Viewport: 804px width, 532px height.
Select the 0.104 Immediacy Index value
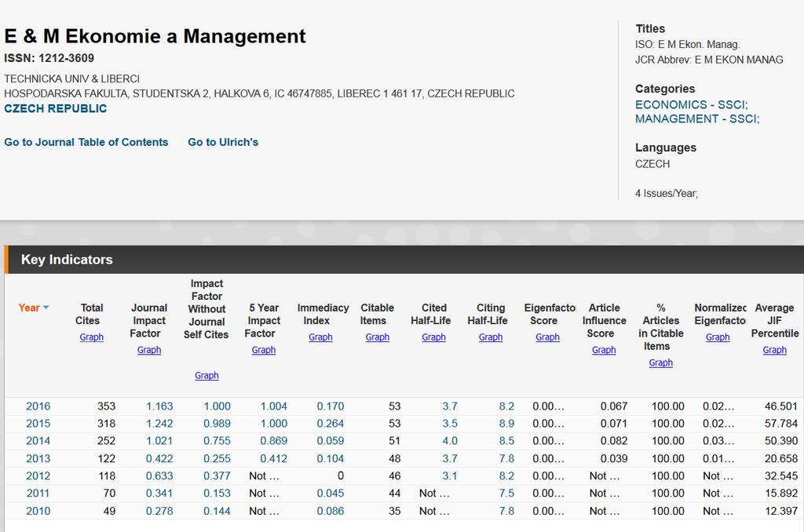tap(331, 459)
